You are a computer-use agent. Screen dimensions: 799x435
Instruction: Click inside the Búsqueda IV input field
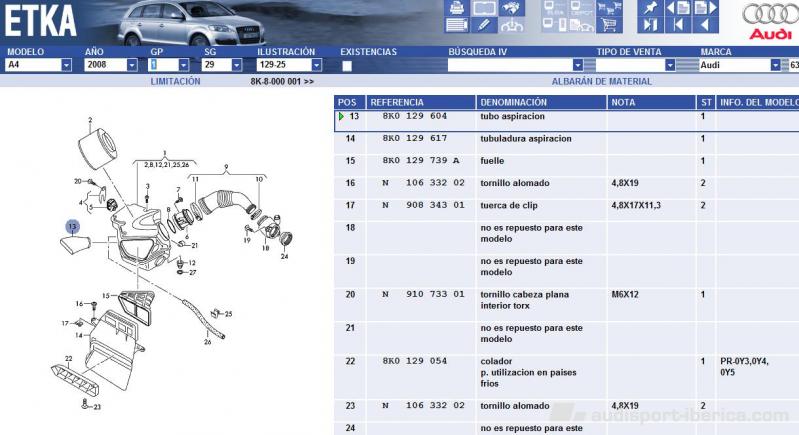coord(510,65)
